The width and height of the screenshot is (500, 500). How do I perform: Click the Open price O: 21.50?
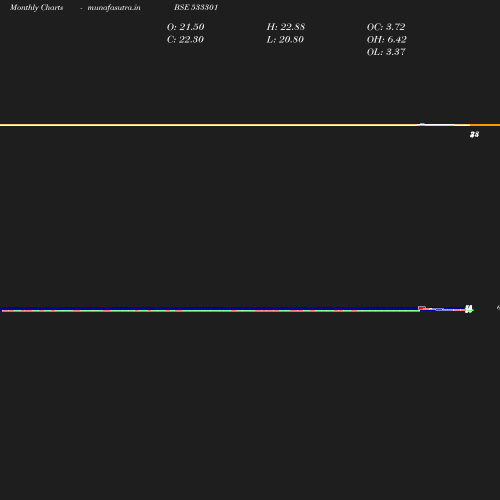click(186, 27)
